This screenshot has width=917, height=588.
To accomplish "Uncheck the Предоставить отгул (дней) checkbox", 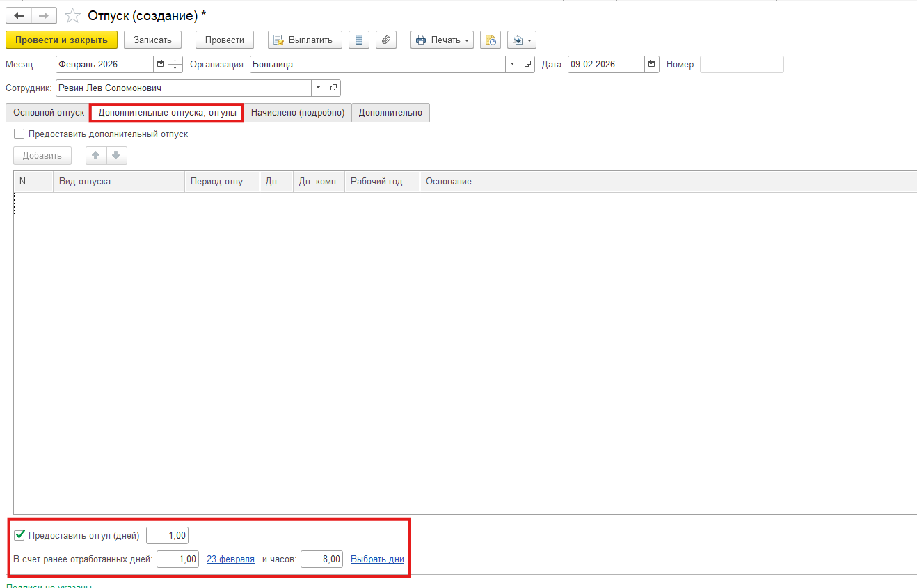I will [x=19, y=536].
